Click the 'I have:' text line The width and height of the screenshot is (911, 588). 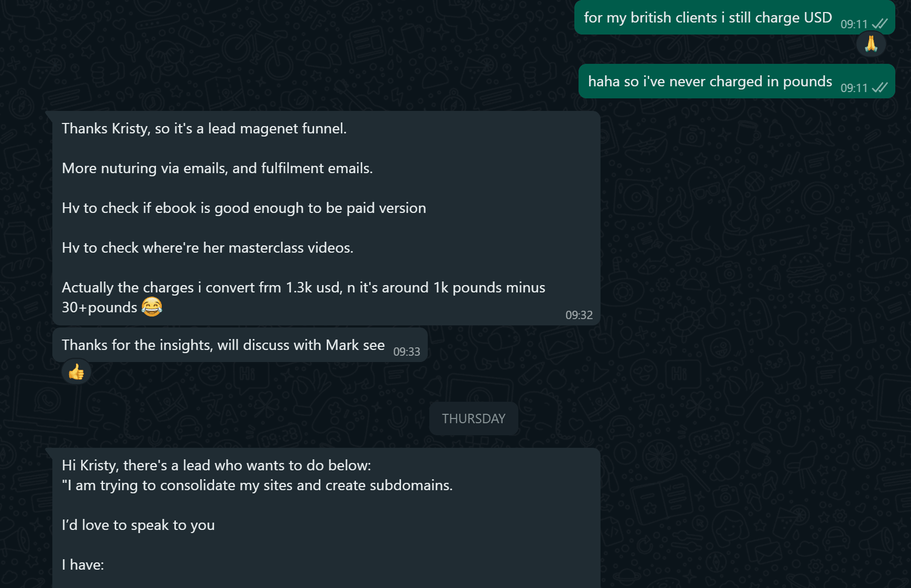click(83, 565)
